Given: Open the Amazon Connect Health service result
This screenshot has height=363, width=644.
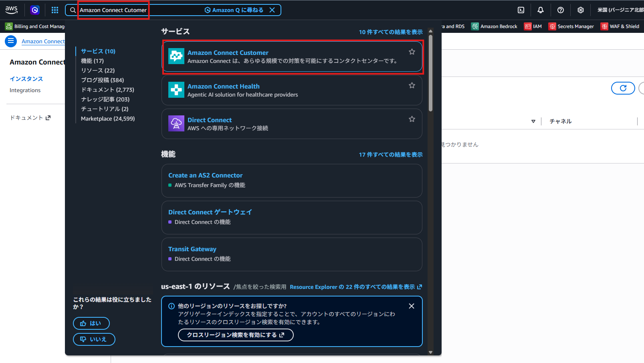Looking at the screenshot, I should click(292, 90).
